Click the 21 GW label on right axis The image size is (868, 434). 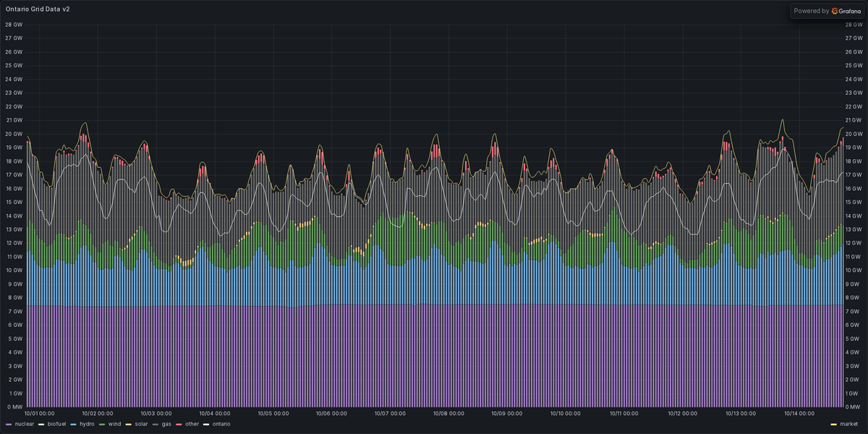854,120
